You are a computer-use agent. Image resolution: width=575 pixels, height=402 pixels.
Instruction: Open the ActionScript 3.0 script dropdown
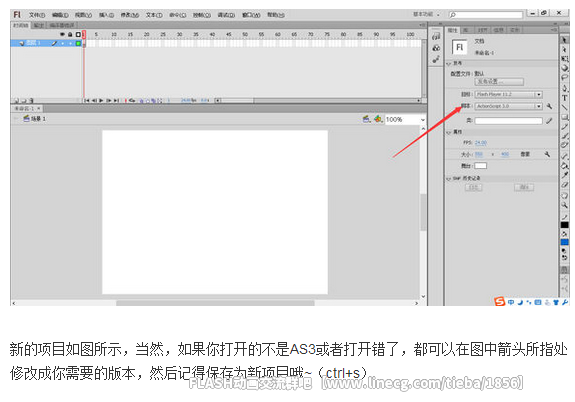[508, 106]
